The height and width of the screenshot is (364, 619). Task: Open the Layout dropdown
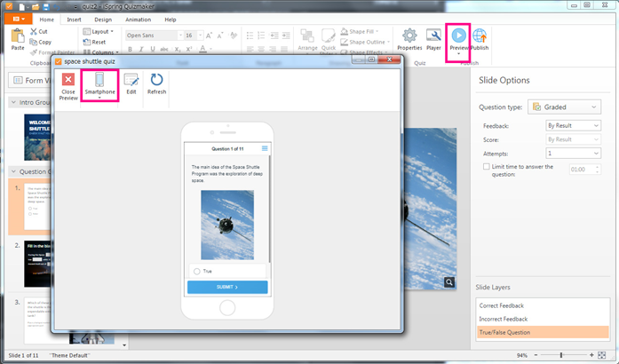coord(99,31)
